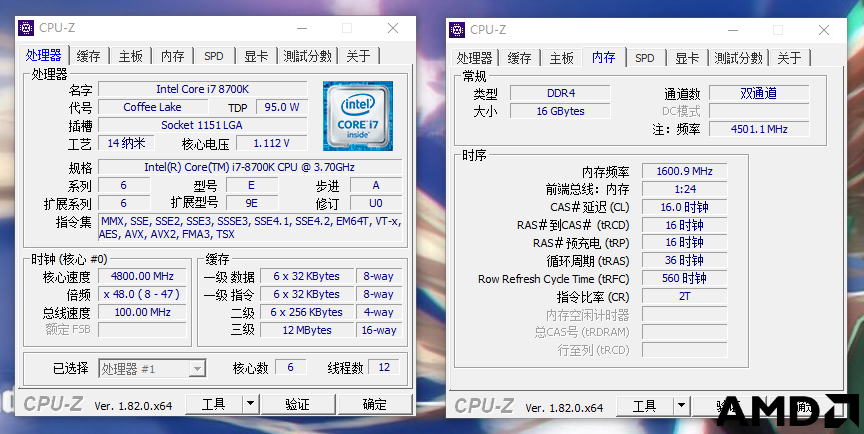Image resolution: width=864 pixels, height=434 pixels.
Task: Click 工具 button in the left CPU-Z window
Action: tap(214, 404)
